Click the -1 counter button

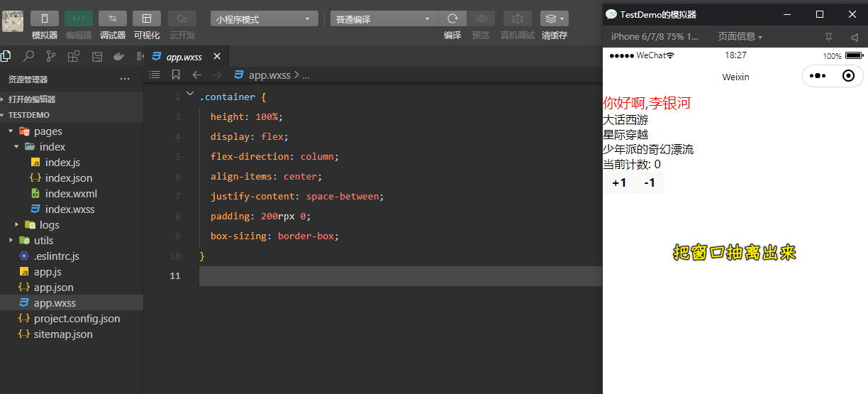650,182
